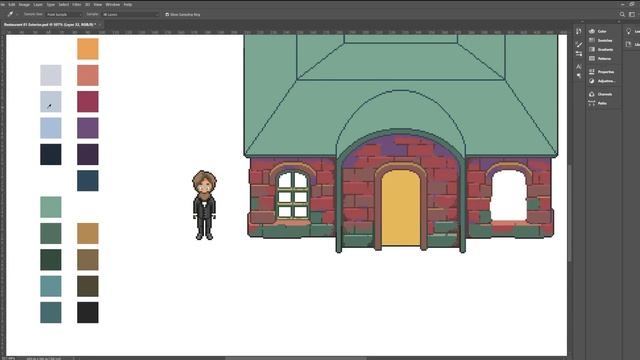Sample the light periwinkle blue swatch
The height and width of the screenshot is (360, 640).
pyautogui.click(x=51, y=128)
